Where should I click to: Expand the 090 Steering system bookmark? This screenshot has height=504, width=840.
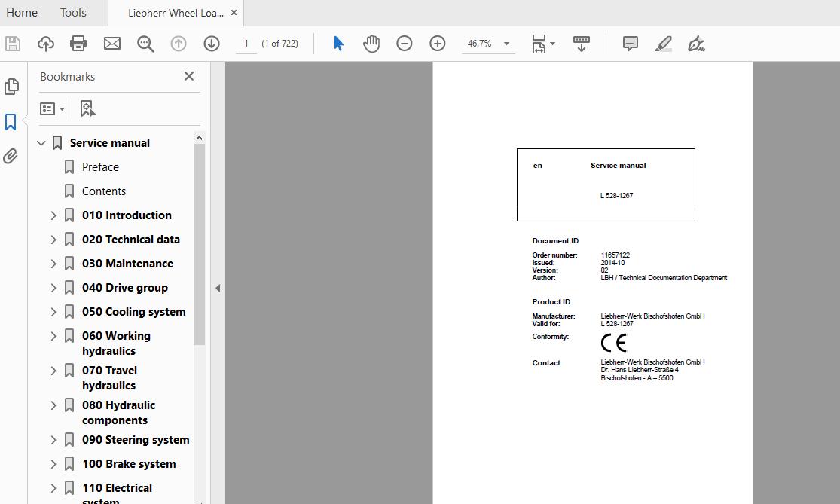[x=53, y=440]
